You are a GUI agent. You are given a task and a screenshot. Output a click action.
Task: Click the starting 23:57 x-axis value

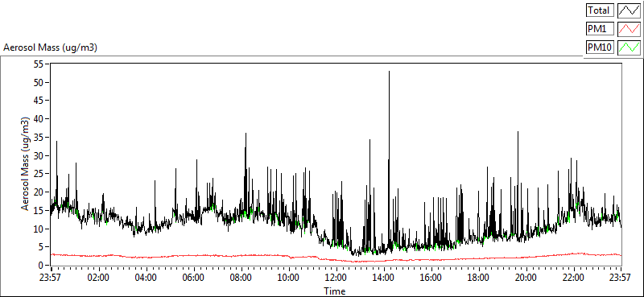click(50, 278)
